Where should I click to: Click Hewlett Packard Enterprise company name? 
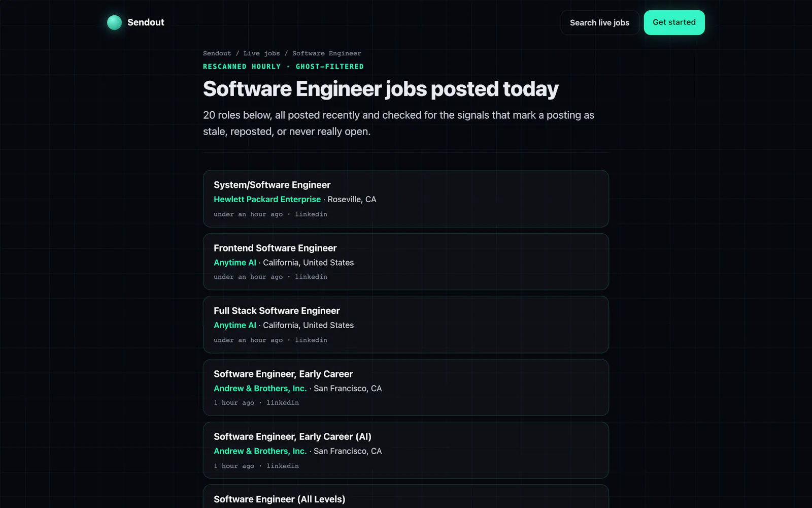pyautogui.click(x=267, y=199)
